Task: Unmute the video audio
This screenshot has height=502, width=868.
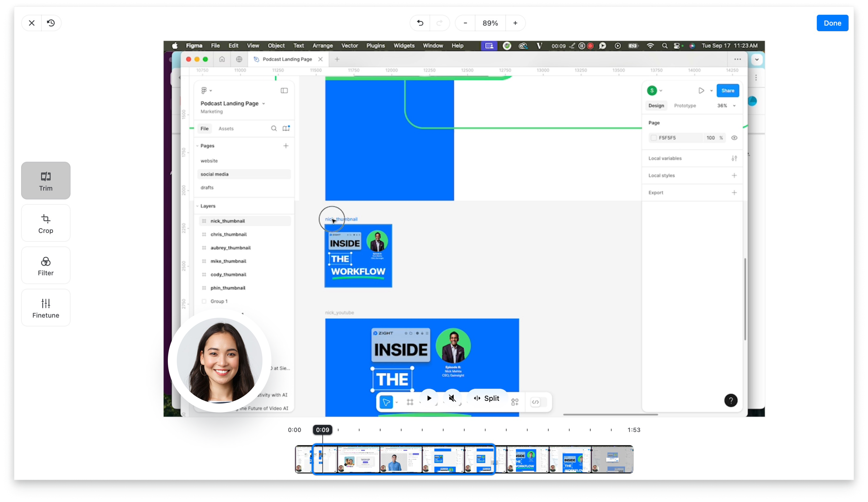Action: pyautogui.click(x=452, y=398)
